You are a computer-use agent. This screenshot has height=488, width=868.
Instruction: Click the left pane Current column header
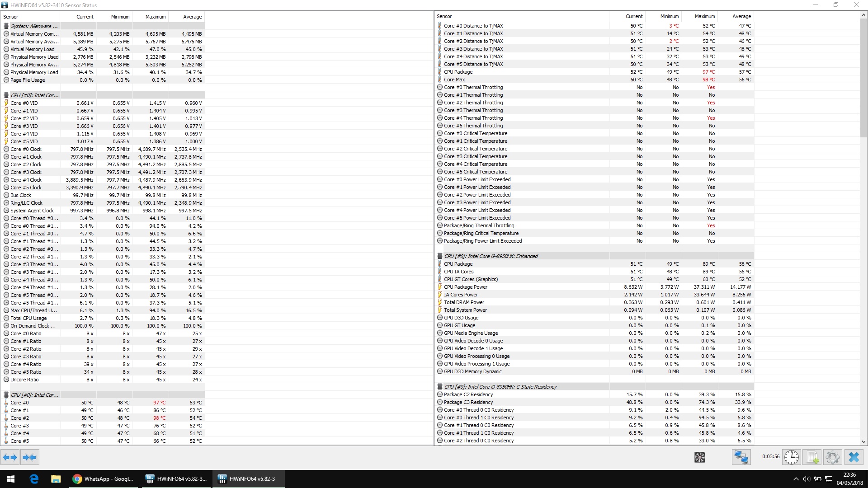[78, 17]
